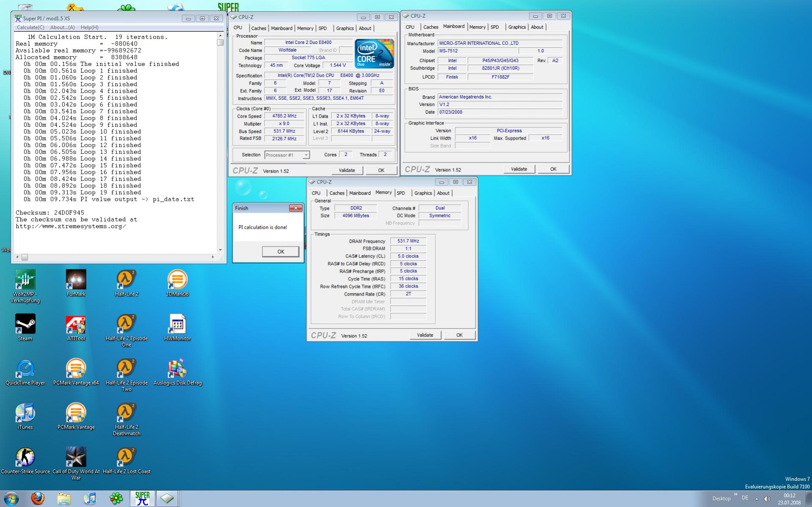Click the Super PI horizontal scrollbar thumb
The image size is (812, 507).
coord(25,257)
